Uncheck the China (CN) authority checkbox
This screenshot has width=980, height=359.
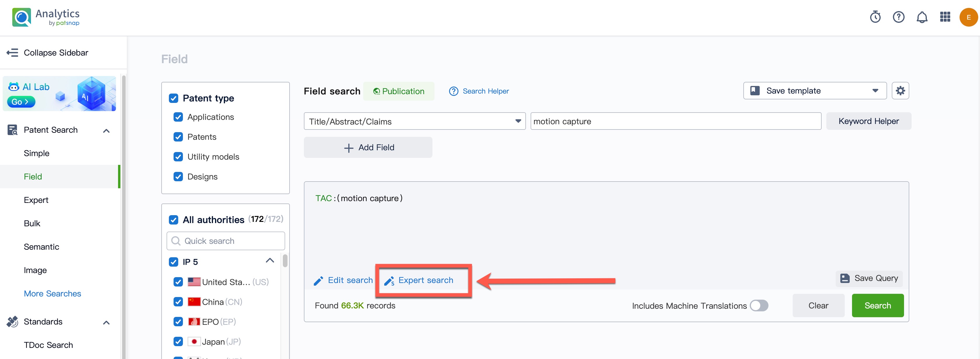(178, 302)
